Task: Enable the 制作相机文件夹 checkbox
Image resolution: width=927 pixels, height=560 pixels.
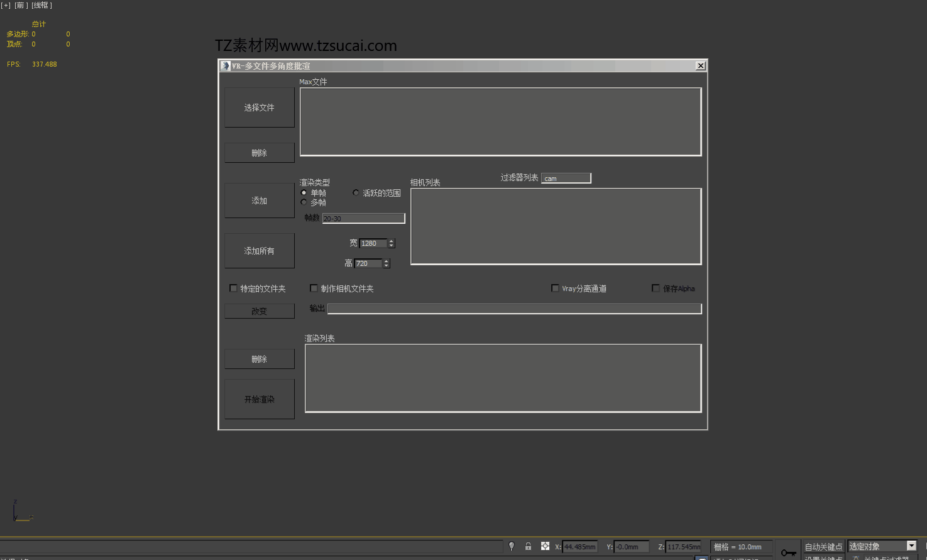Action: 314,288
